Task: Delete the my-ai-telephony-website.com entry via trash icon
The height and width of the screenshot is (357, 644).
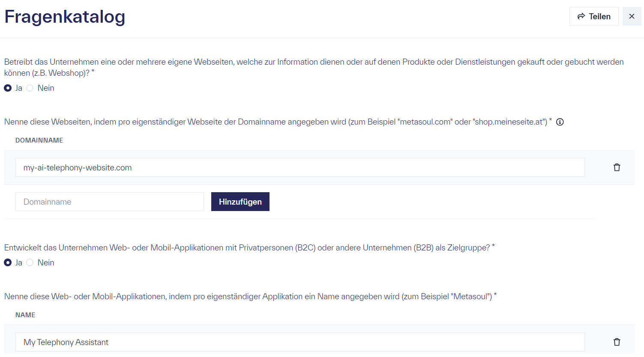Action: [x=617, y=167]
